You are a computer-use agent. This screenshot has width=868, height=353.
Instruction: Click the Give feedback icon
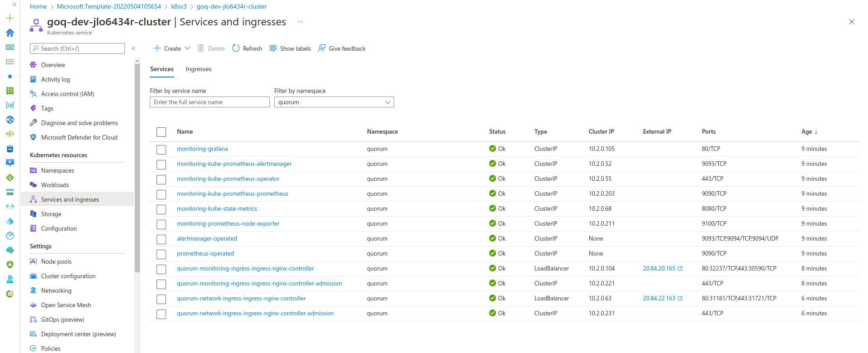[x=322, y=48]
